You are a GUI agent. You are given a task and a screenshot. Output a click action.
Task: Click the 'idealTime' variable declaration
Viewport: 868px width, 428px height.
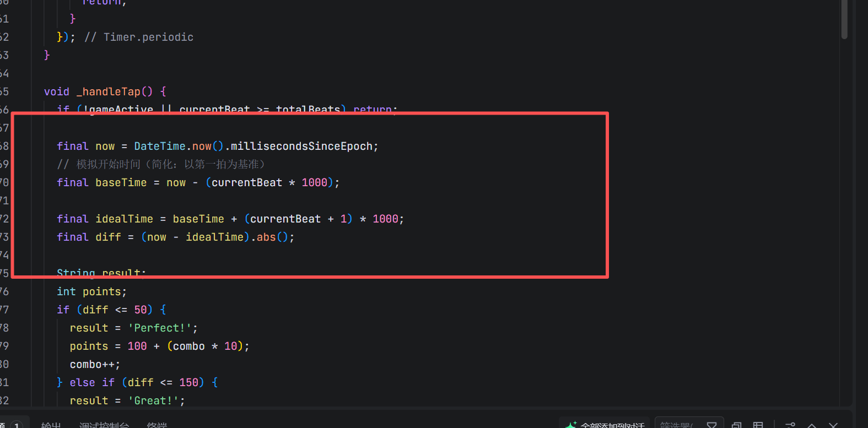point(124,219)
